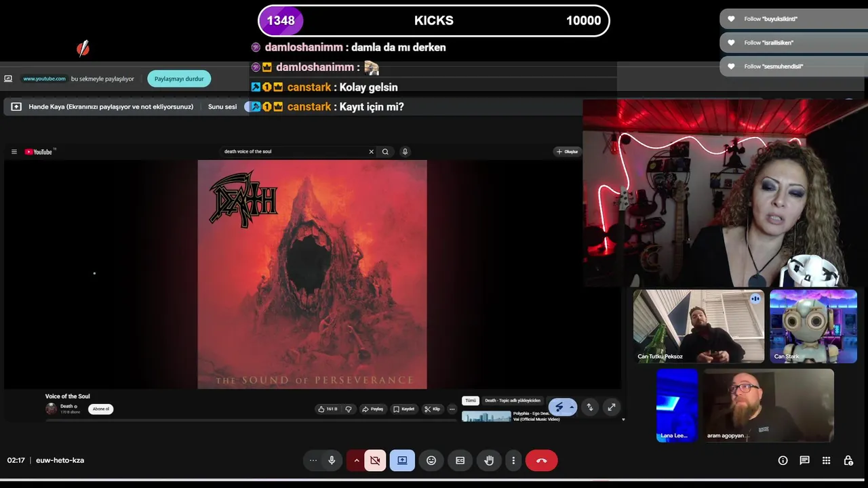Click the KICKS goal progress bar

pos(434,20)
